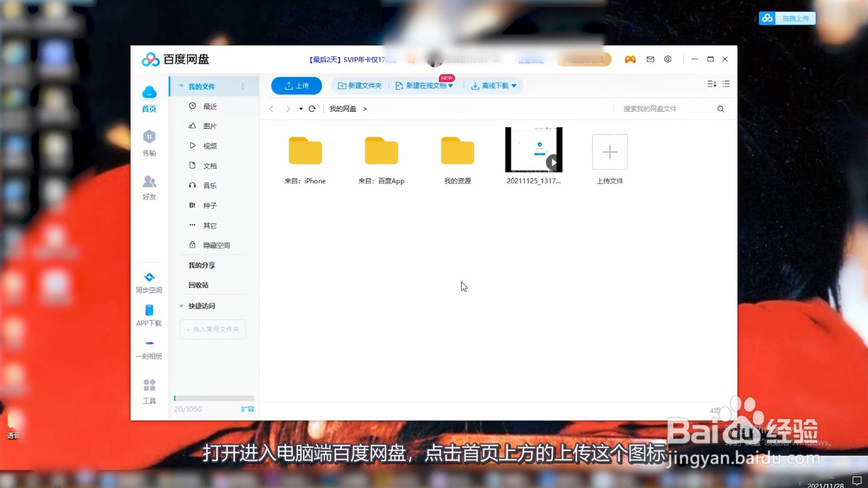Expand the breadcrumb chevron after 我的网盘
This screenshot has width=868, height=488.
(365, 109)
